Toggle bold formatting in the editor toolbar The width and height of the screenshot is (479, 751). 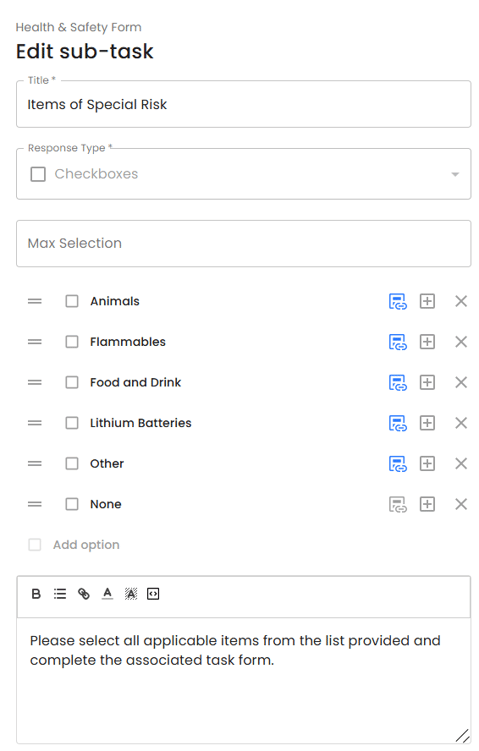[x=36, y=594]
